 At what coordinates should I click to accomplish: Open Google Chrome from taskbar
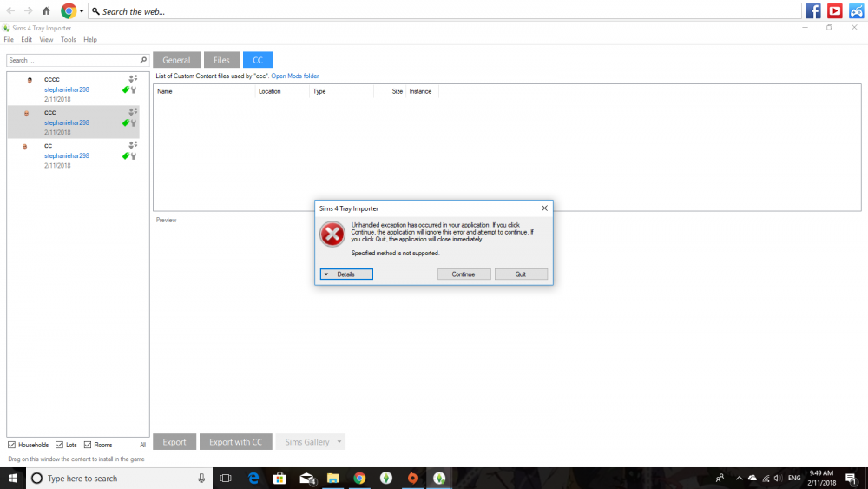coord(359,478)
